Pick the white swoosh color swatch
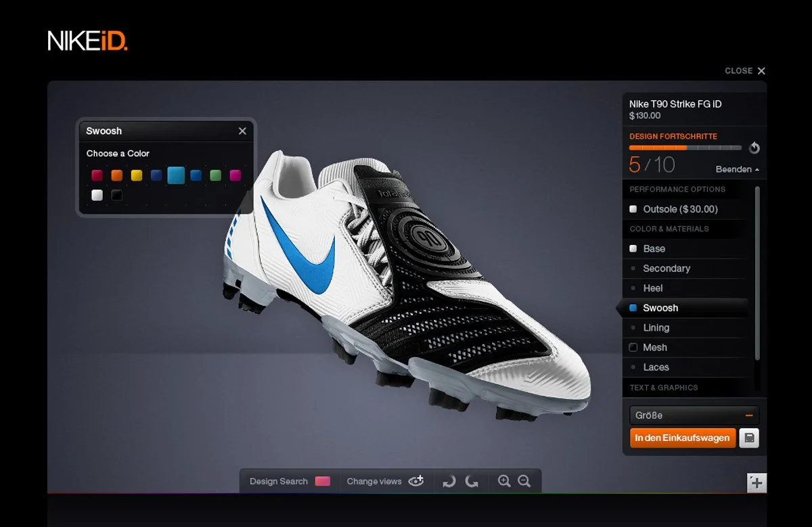 (97, 195)
